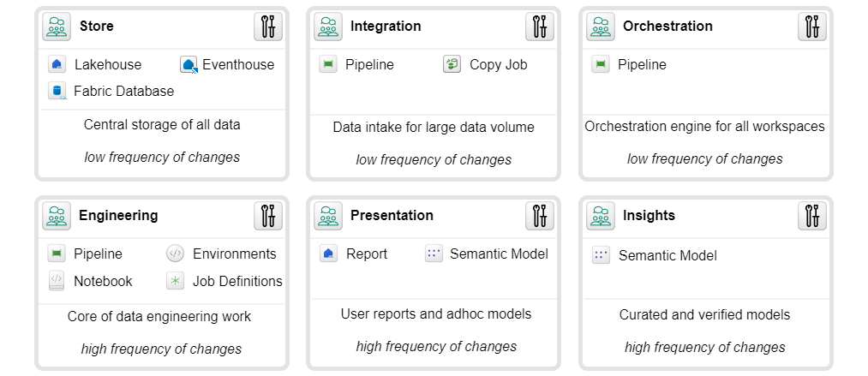
Task: Click the Insights Semantic Model icon
Action: 601,255
